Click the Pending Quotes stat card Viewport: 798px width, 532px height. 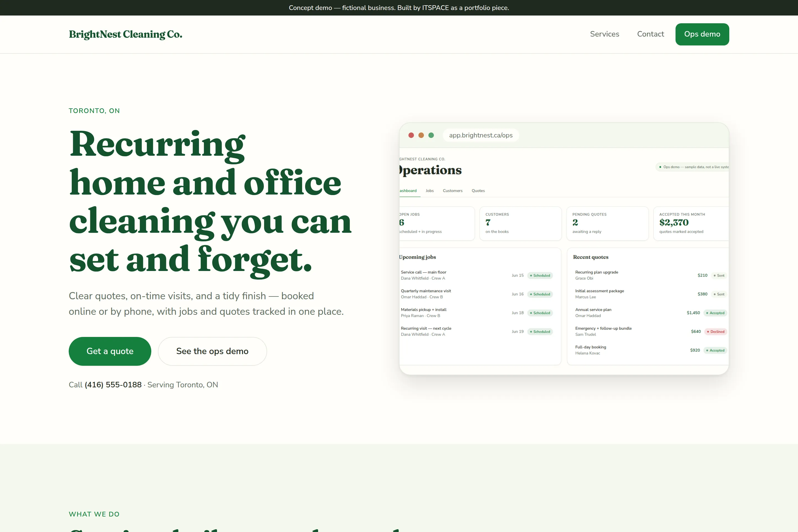point(607,224)
